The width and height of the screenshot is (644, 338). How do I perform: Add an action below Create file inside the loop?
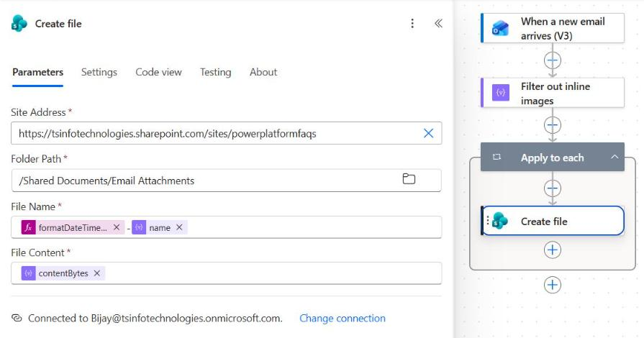click(553, 250)
